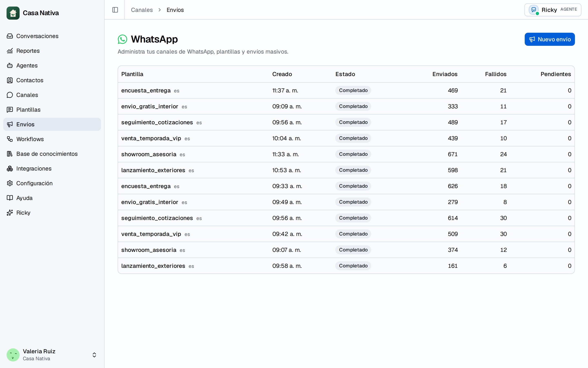Open seguimiento_cotizaciones row with 614 enviados
This screenshot has height=368, width=588.
tap(346, 218)
